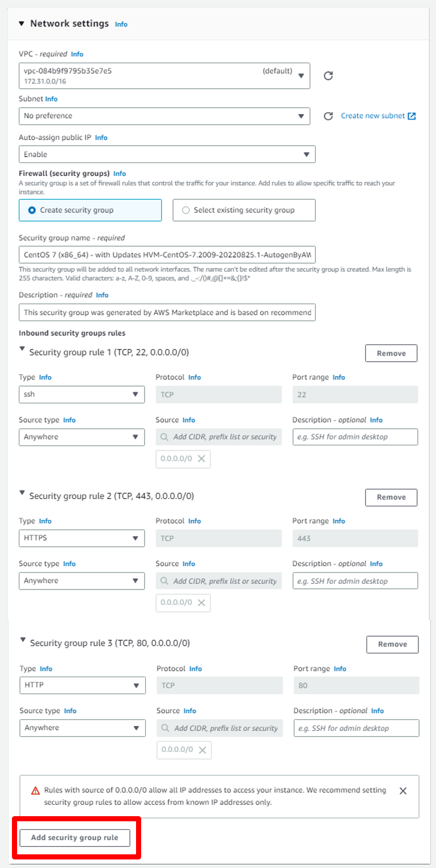
Task: Click Add security group rule button
Action: coord(75,838)
